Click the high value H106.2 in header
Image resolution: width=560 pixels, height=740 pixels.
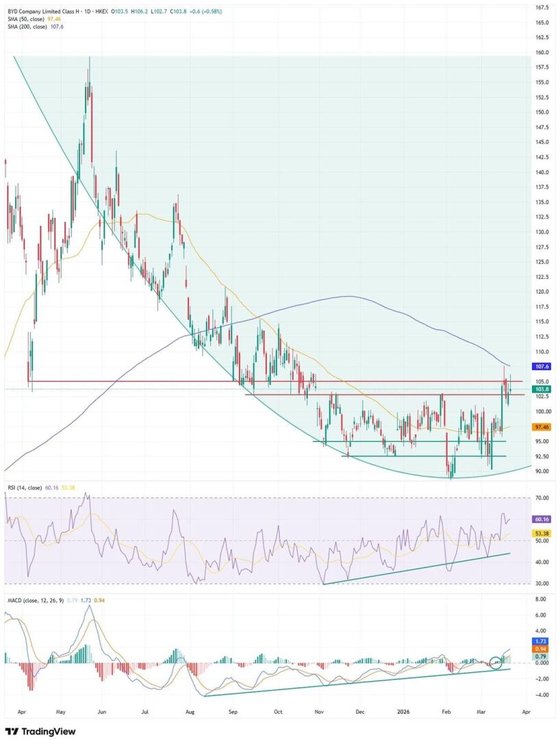point(139,11)
